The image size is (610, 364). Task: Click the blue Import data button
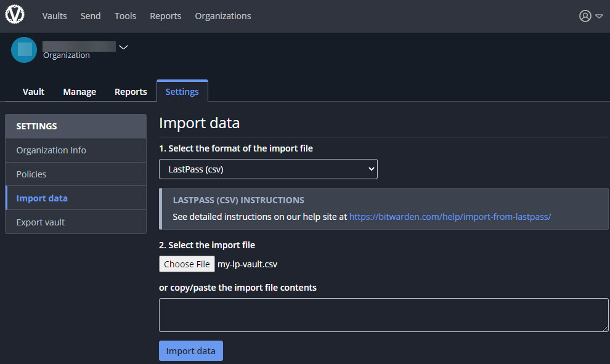tap(190, 351)
